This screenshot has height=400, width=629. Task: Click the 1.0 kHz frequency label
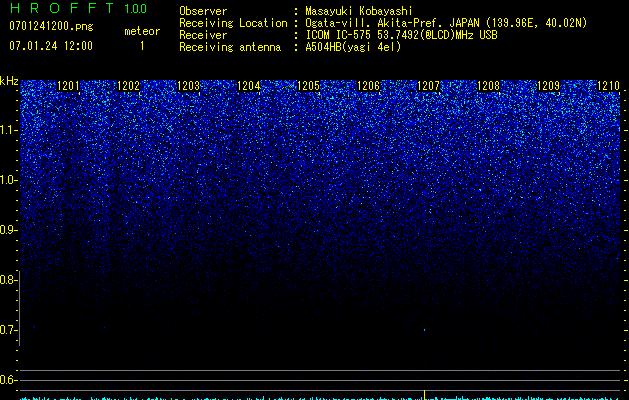tap(7, 180)
